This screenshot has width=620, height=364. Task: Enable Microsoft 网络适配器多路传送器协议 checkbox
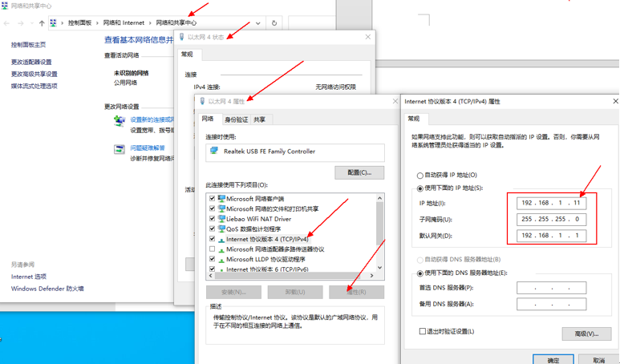[213, 249]
